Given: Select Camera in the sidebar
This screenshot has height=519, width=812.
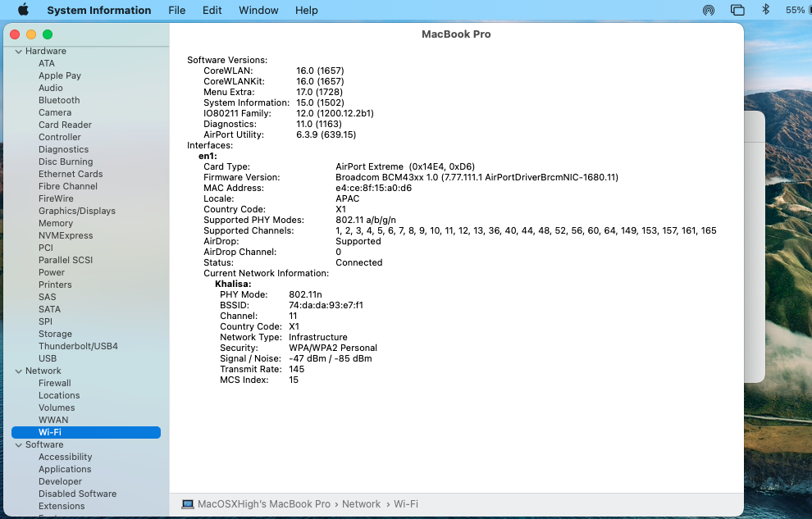Looking at the screenshot, I should click(x=55, y=113).
